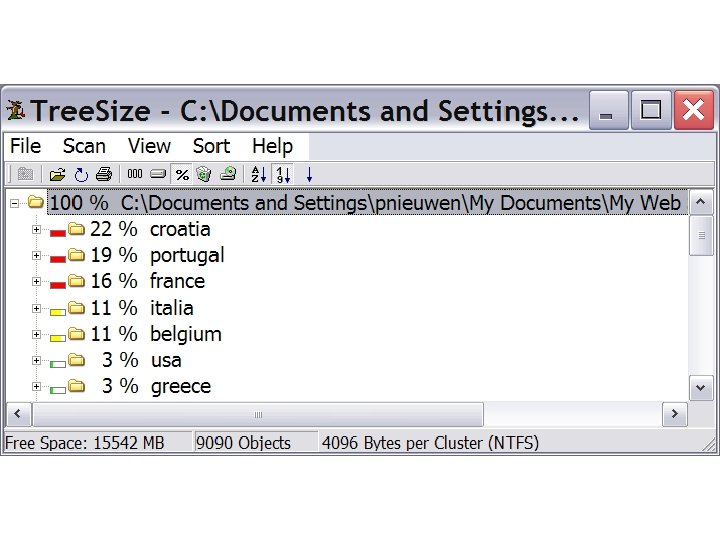This screenshot has height=540, width=720.
Task: Toggle the percent display button
Action: coord(182,174)
